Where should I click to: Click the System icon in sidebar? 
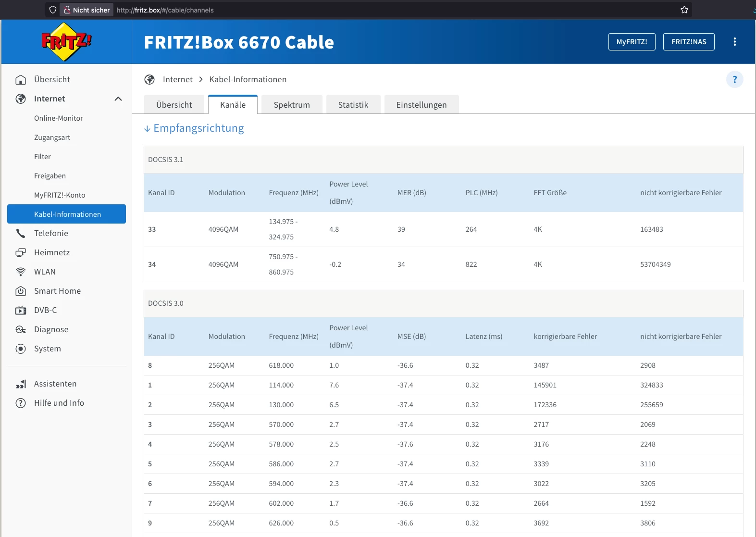coord(21,349)
